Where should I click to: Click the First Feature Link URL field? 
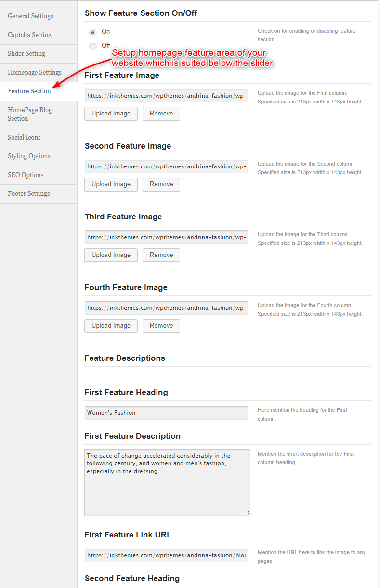pyautogui.click(x=167, y=555)
